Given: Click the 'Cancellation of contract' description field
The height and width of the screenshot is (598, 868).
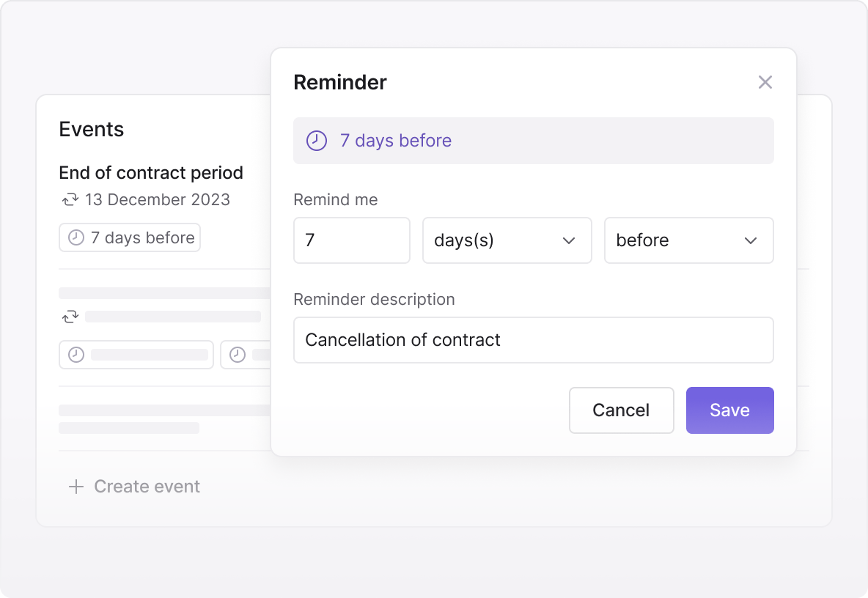Looking at the screenshot, I should (x=534, y=340).
